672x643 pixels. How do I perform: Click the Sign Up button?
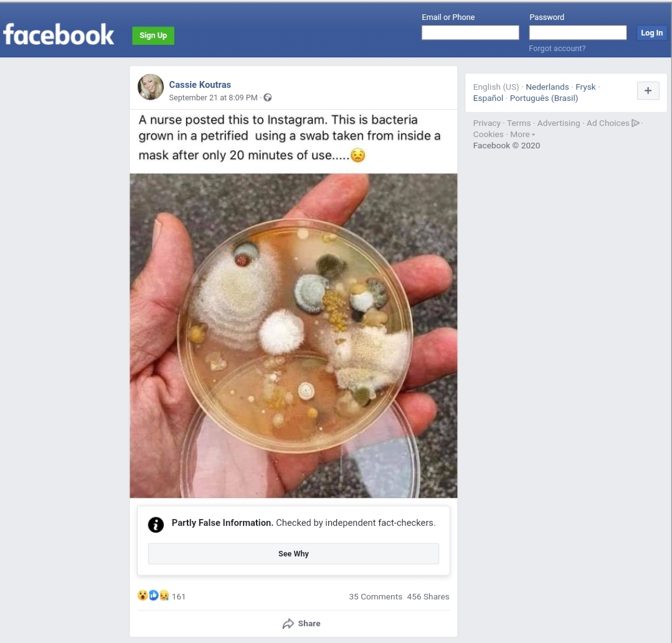tap(153, 36)
